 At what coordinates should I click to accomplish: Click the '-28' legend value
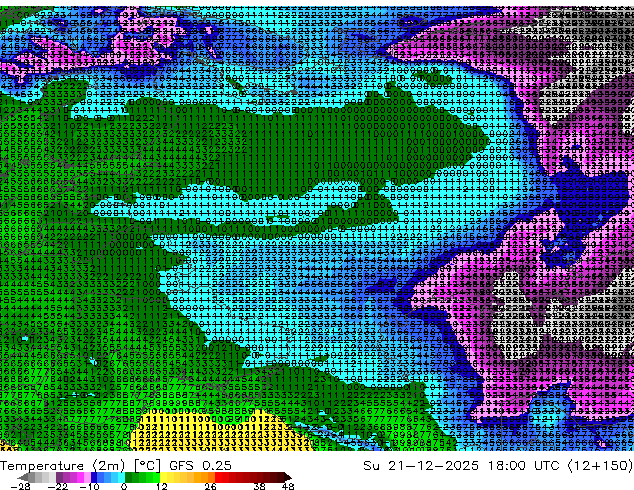[21, 486]
